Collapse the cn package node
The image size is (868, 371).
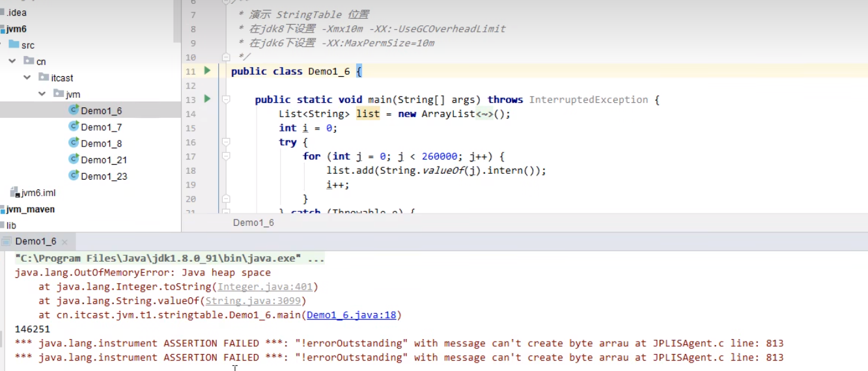[x=12, y=61]
